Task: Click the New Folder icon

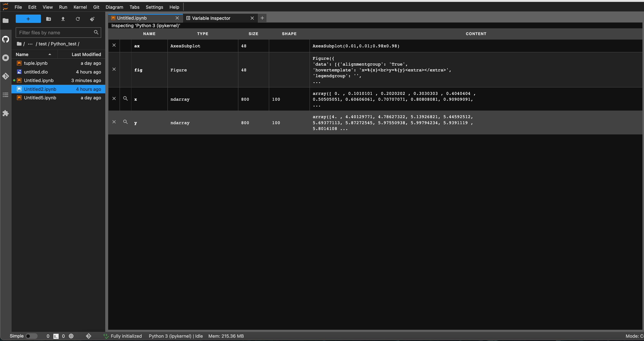Action: (48, 19)
